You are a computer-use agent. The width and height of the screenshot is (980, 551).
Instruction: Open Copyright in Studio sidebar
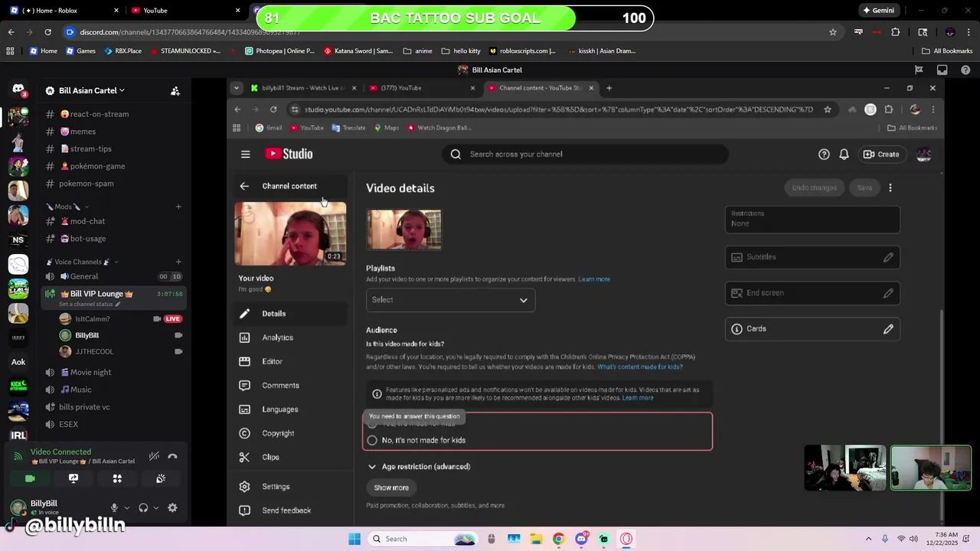coord(290,433)
